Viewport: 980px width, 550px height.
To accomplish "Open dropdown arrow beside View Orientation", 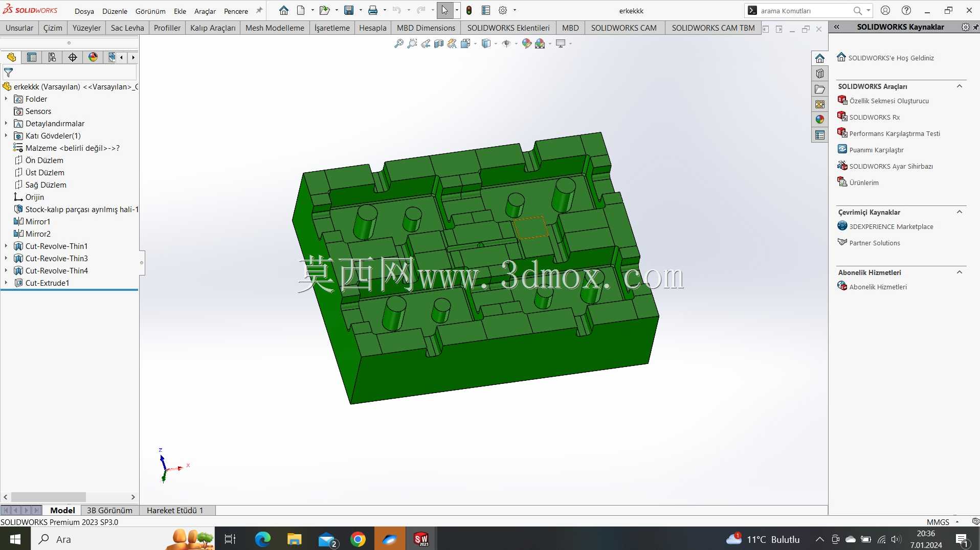I will pyautogui.click(x=476, y=44).
